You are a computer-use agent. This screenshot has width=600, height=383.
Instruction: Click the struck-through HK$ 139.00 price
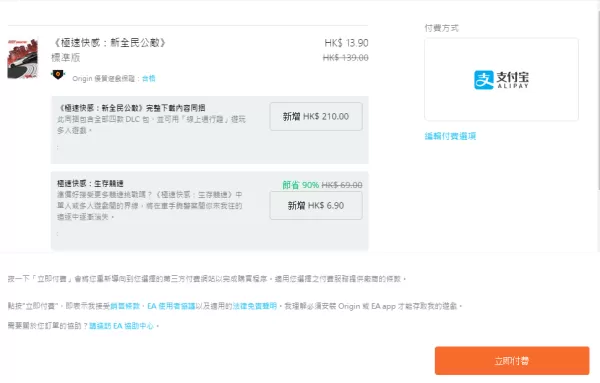[x=346, y=58]
